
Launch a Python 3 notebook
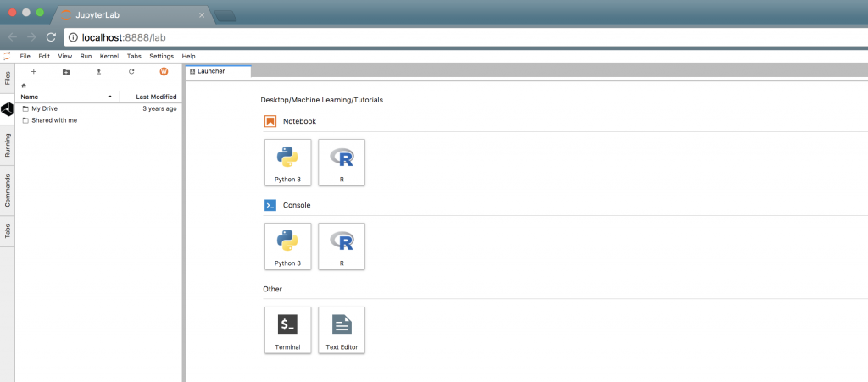coord(287,162)
